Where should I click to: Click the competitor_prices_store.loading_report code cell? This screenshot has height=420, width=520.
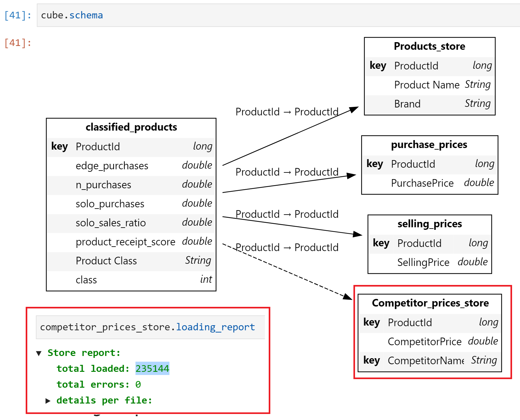point(150,327)
